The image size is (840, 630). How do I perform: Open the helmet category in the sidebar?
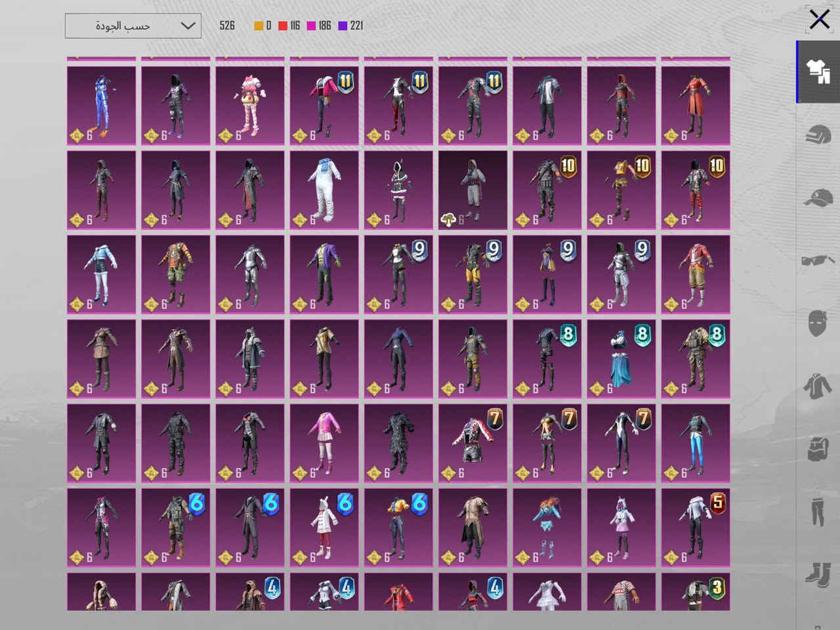click(x=818, y=135)
